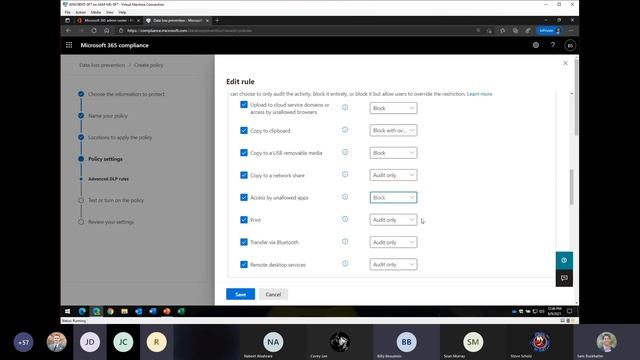Open the BS account avatar menu
640x360 pixels.
pyautogui.click(x=570, y=46)
